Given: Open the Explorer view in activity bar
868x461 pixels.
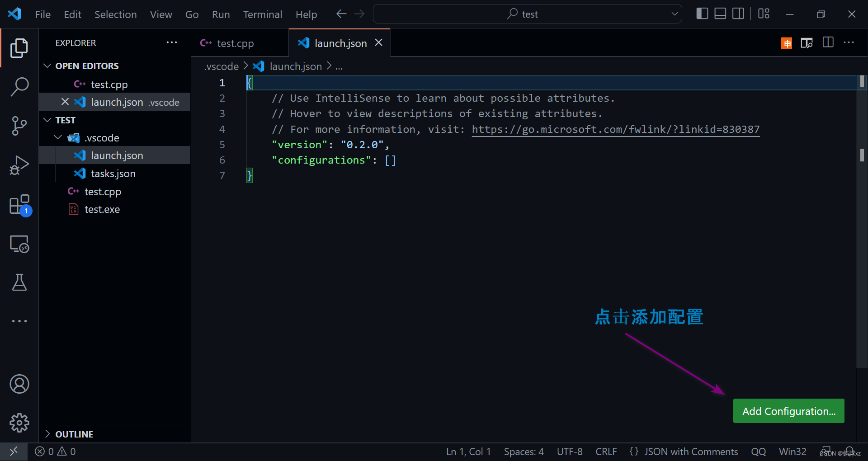Looking at the screenshot, I should (x=19, y=48).
